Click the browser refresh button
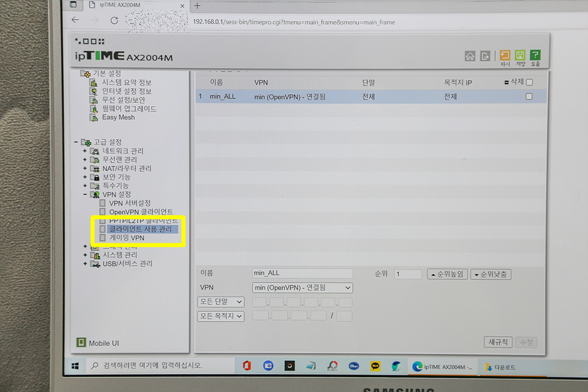Image resolution: width=588 pixels, height=392 pixels. (114, 21)
